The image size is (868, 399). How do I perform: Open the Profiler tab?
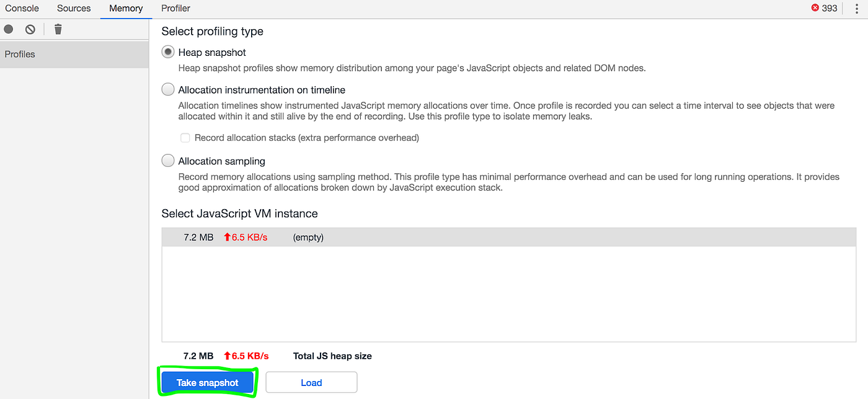175,9
